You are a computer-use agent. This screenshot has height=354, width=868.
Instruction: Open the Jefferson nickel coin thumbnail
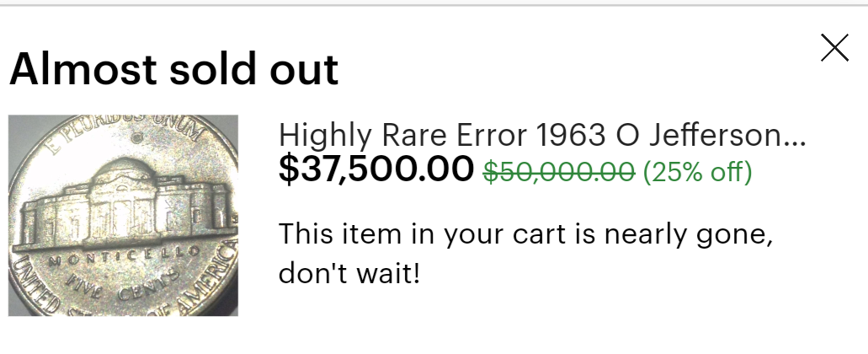(x=124, y=216)
